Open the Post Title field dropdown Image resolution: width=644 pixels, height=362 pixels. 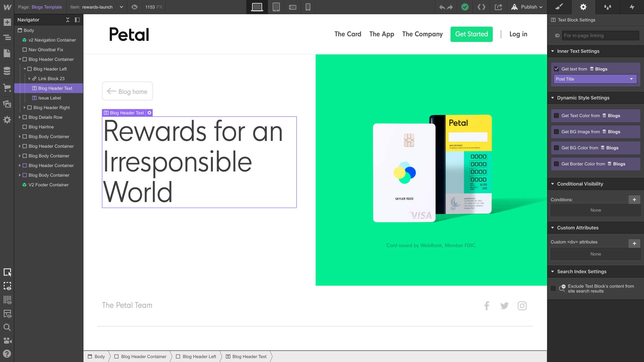595,79
